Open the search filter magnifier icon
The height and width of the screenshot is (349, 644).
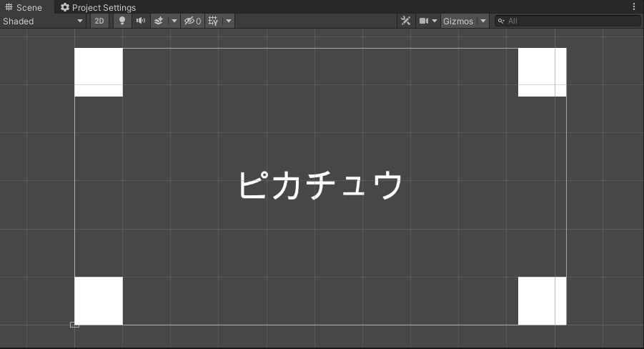501,21
